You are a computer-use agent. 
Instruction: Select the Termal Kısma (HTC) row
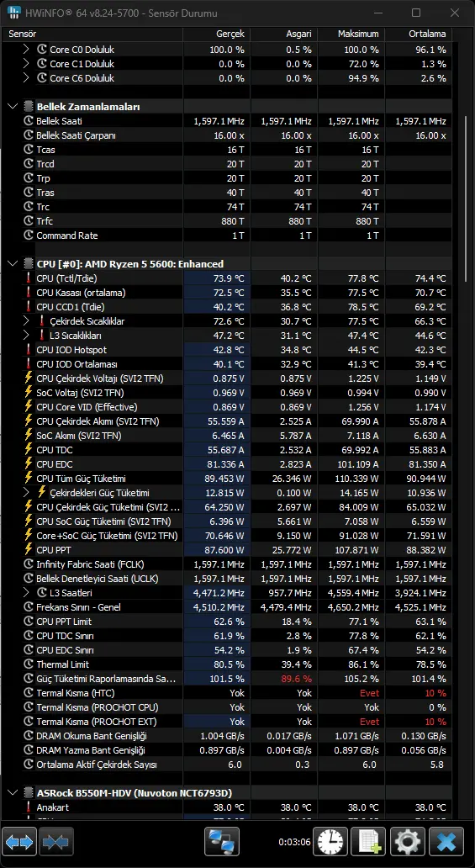[x=226, y=692]
